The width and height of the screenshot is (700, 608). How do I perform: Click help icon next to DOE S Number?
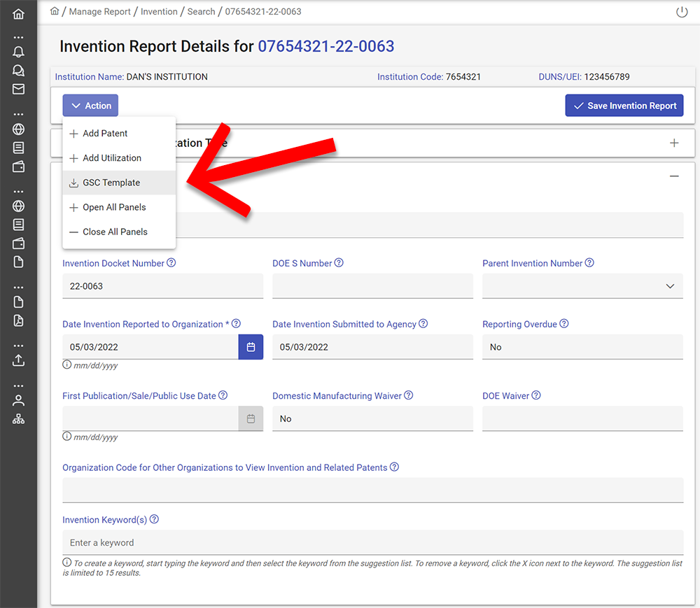click(x=339, y=263)
